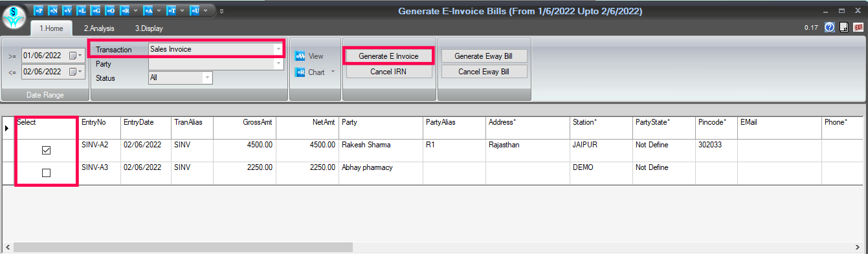Click the 302033 pincode cell
The image size is (868, 254).
717,150
